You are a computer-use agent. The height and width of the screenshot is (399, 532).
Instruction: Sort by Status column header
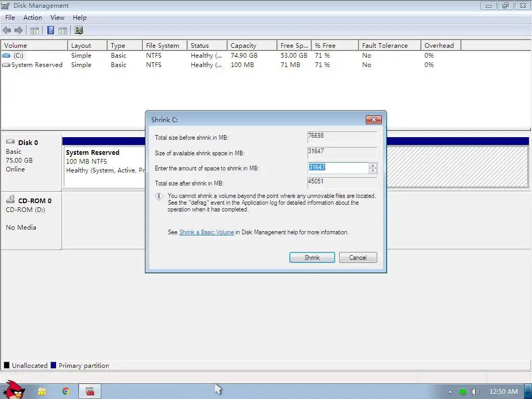coord(207,46)
